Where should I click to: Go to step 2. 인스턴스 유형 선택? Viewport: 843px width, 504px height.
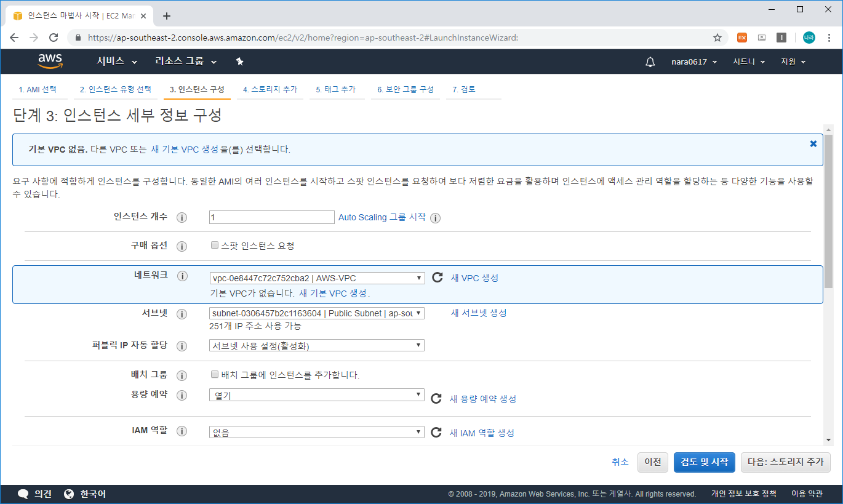click(x=116, y=90)
